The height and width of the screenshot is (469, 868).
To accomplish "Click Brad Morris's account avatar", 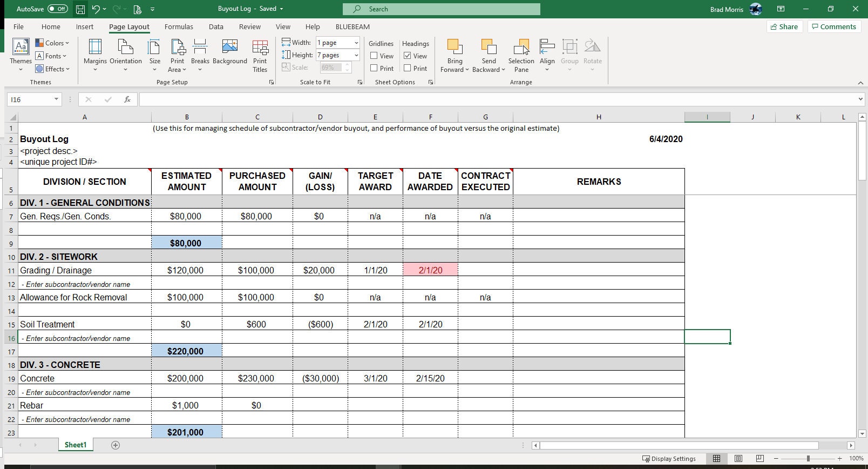I will 756,9.
